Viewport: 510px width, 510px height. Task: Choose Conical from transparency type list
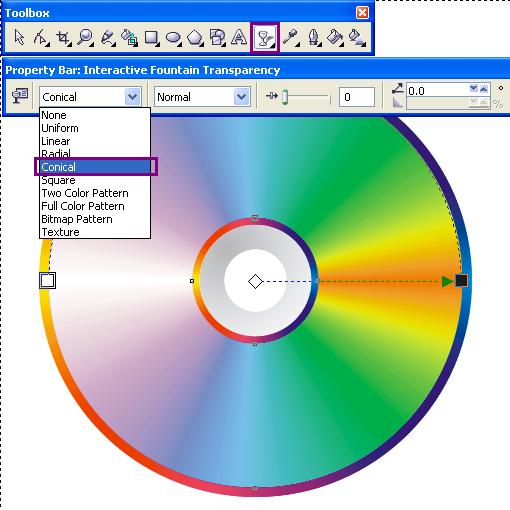click(95, 167)
